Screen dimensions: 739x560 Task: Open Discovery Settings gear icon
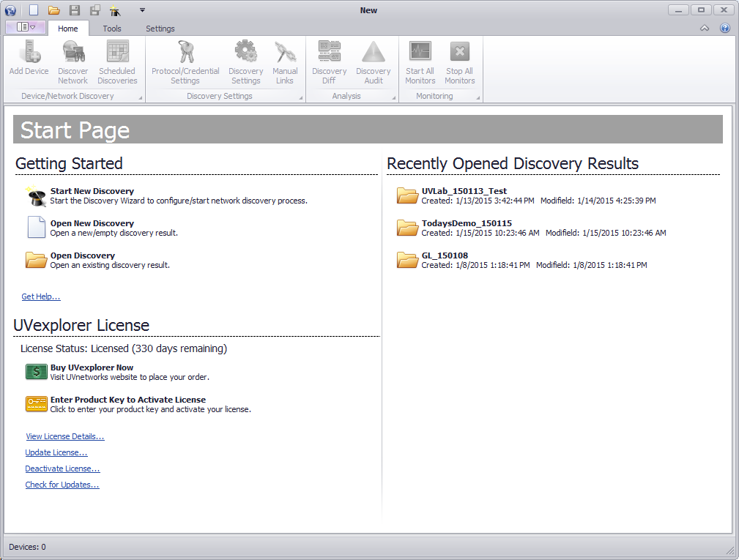[245, 62]
